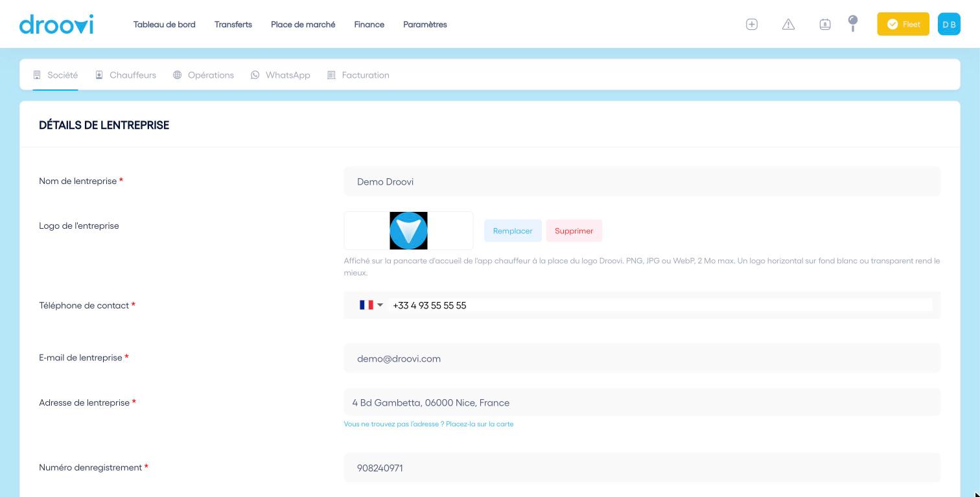Focus the Adresse de lentreprise field
Viewport: 980px width, 497px height.
642,402
